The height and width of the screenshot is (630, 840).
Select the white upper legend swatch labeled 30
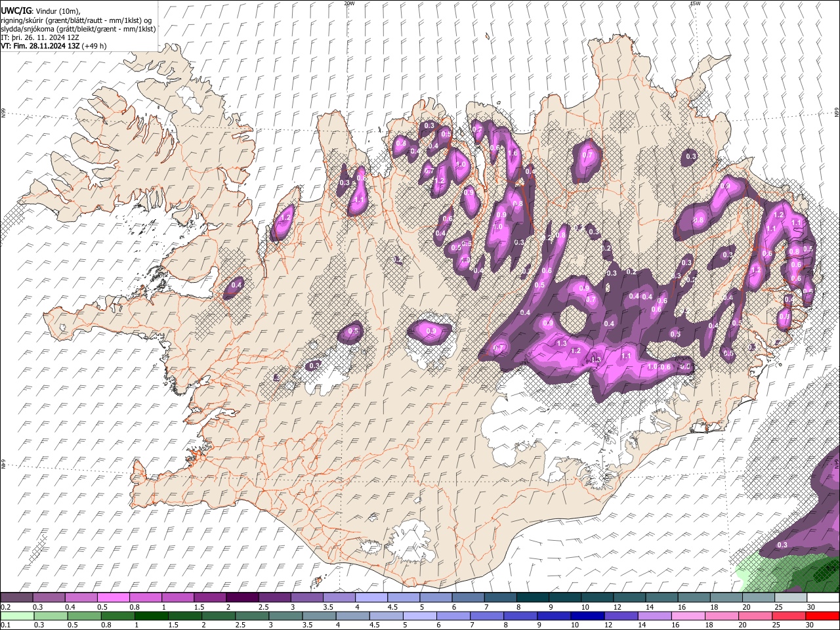tap(824, 597)
